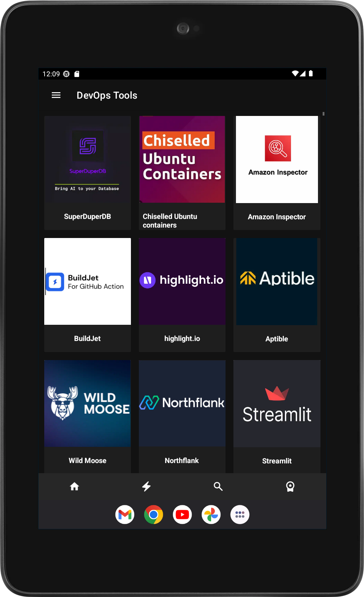
Task: Select the BuildJet for GitHub Action tile
Action: [87, 282]
